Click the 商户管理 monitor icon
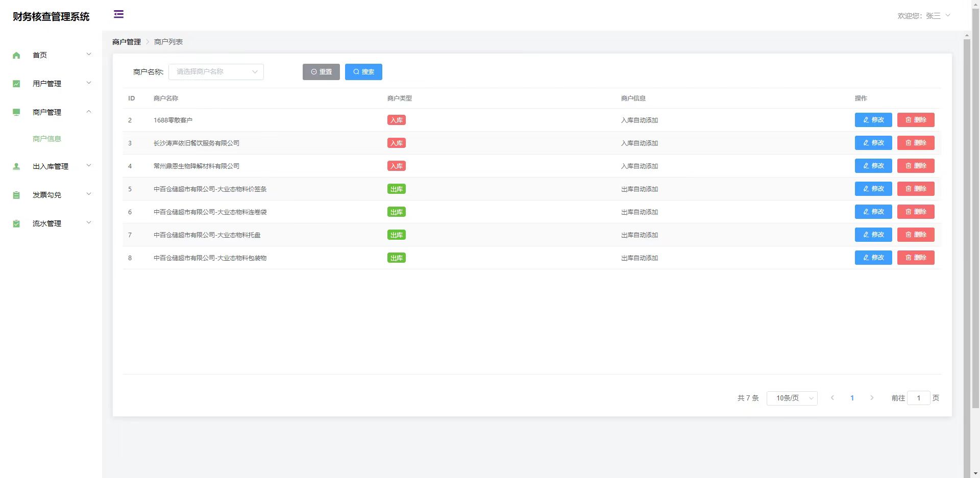980x478 pixels. (x=16, y=112)
